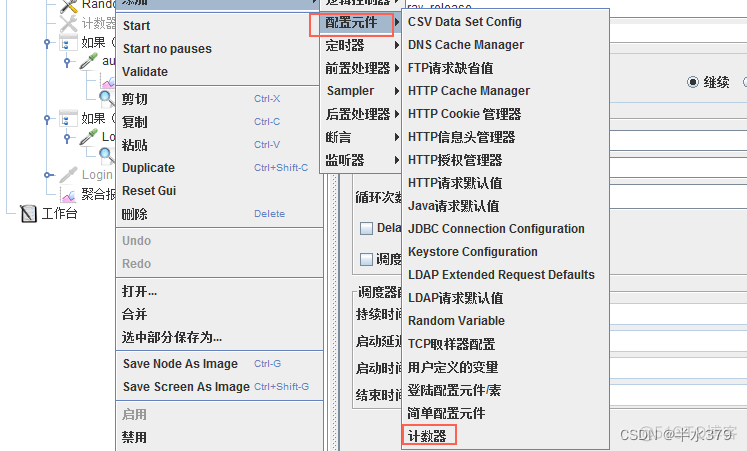Select LDAP请求默认值
This screenshot has width=747, height=451.
(x=505, y=298)
